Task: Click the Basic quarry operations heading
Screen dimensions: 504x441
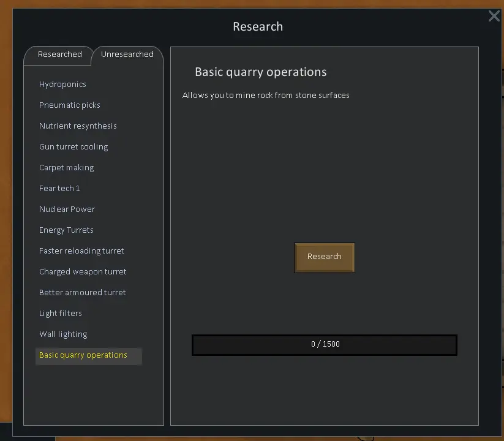Action: [261, 72]
